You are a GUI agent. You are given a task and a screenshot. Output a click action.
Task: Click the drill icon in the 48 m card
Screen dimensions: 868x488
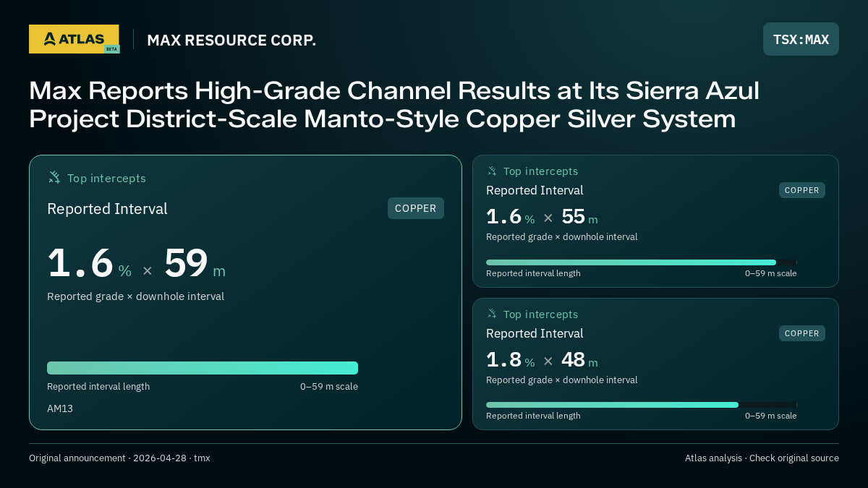tap(492, 314)
